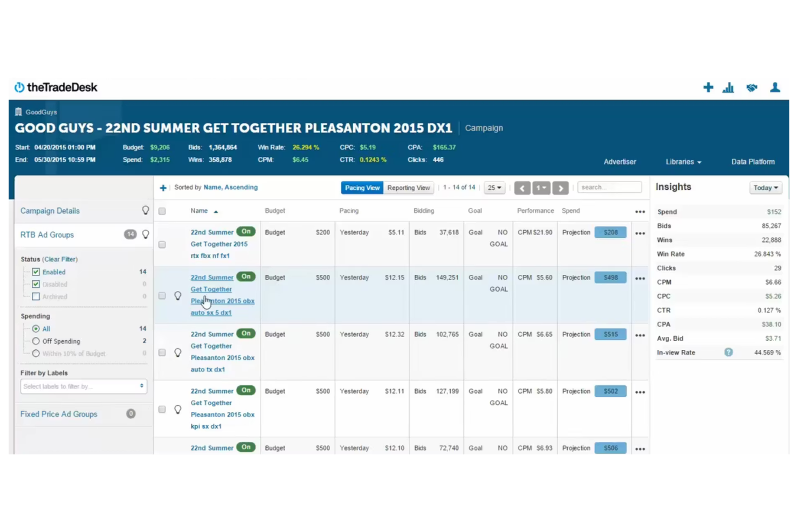Open the ellipsis menu for first ad group row
Screen dimensions: 798x532
coord(640,233)
